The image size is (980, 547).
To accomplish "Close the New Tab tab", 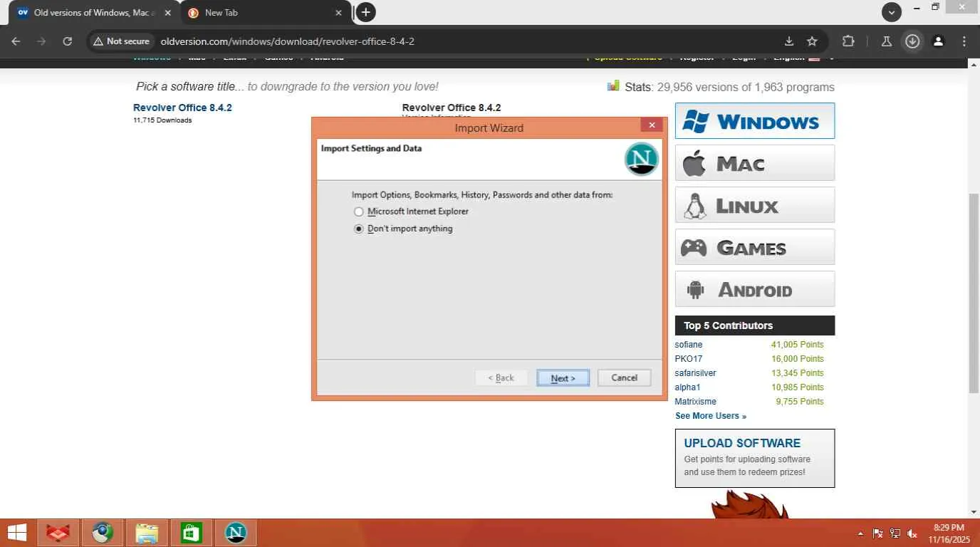I will 339,13.
